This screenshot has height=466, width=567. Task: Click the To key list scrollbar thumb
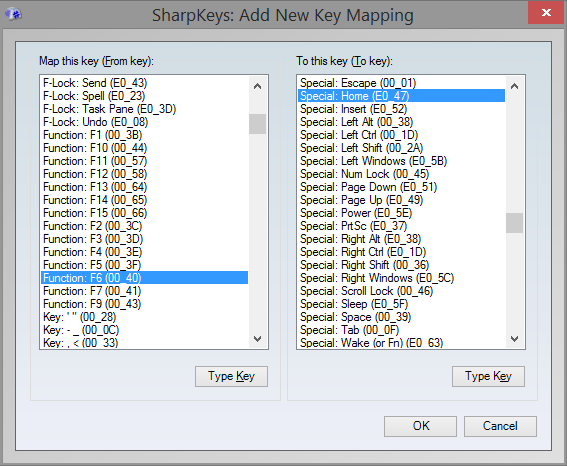(x=514, y=223)
